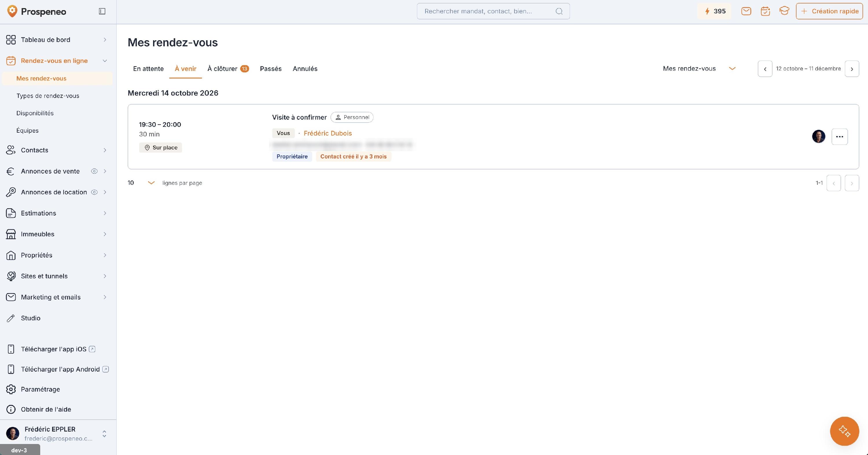Click the Propriétaire tag

click(x=292, y=156)
